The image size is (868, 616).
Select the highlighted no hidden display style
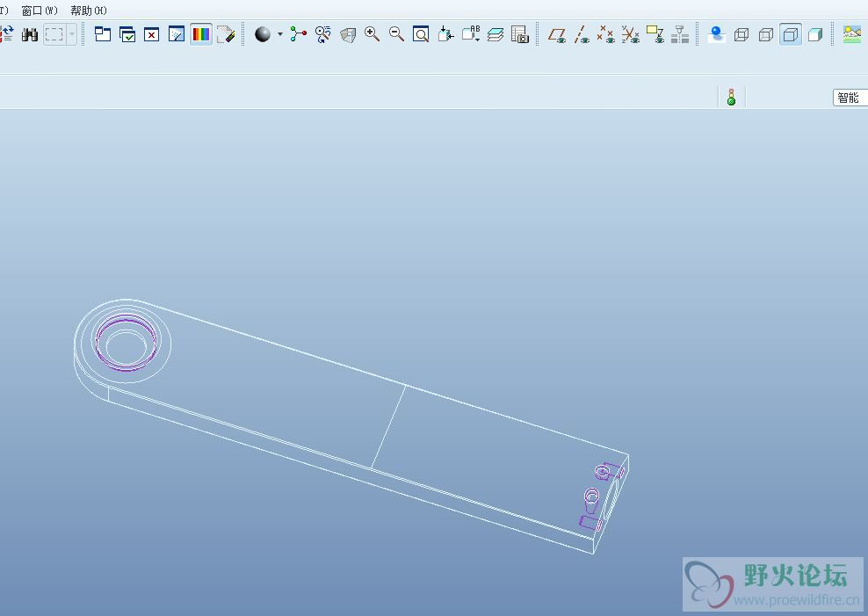coord(791,35)
